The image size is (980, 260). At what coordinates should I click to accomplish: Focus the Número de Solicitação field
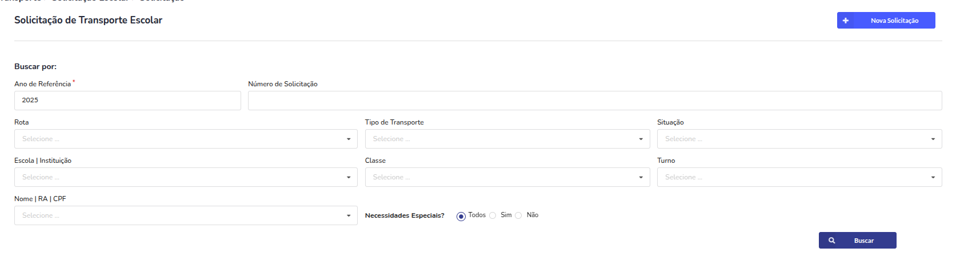(595, 101)
